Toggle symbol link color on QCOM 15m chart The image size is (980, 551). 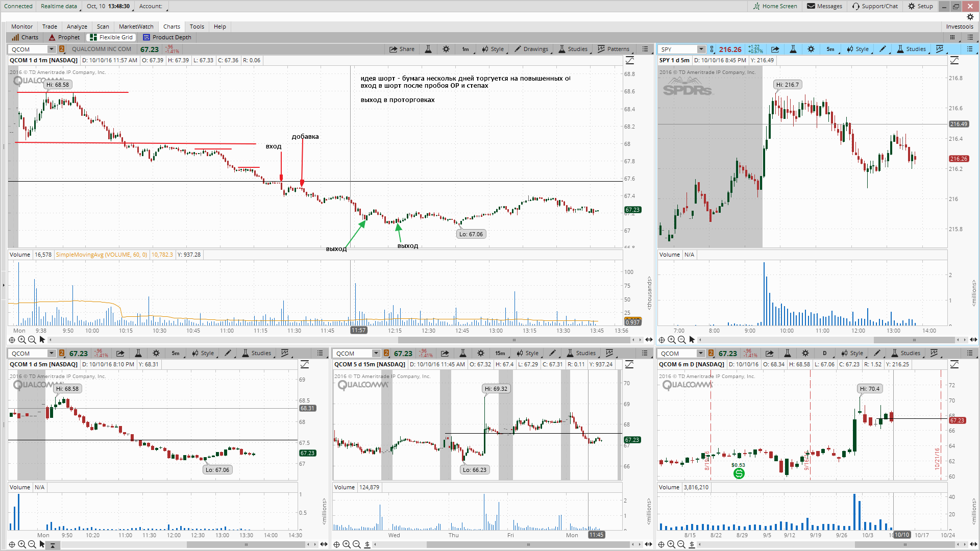[386, 353]
